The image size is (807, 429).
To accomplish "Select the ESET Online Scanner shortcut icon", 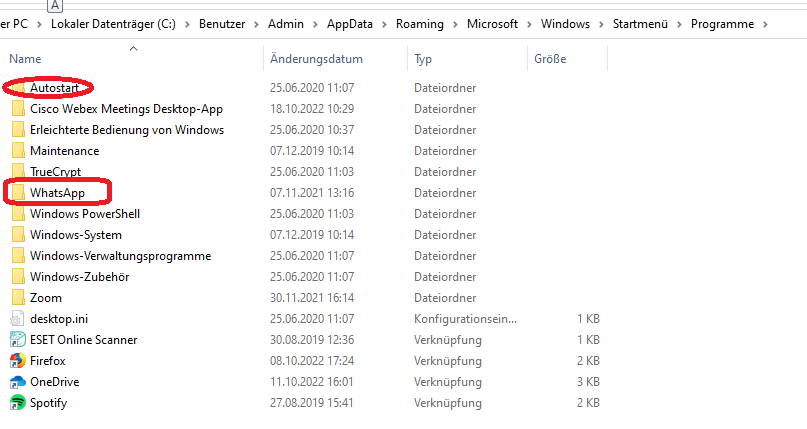I will tap(17, 340).
